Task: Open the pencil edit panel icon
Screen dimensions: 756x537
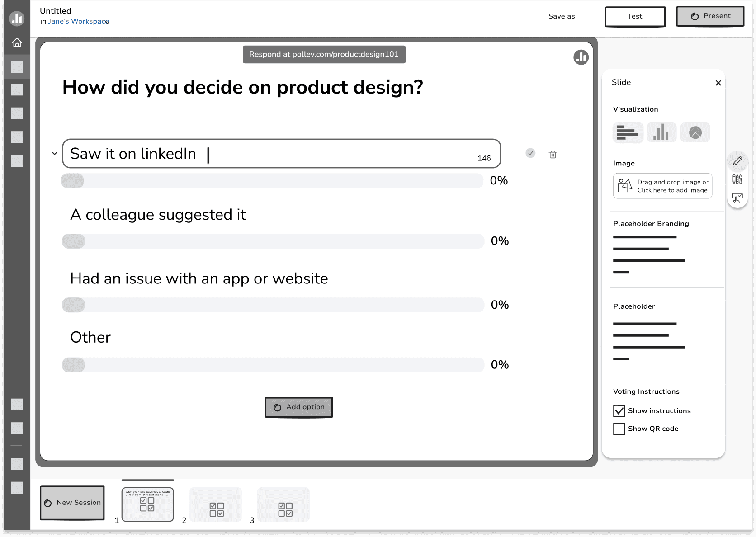Action: [x=737, y=161]
